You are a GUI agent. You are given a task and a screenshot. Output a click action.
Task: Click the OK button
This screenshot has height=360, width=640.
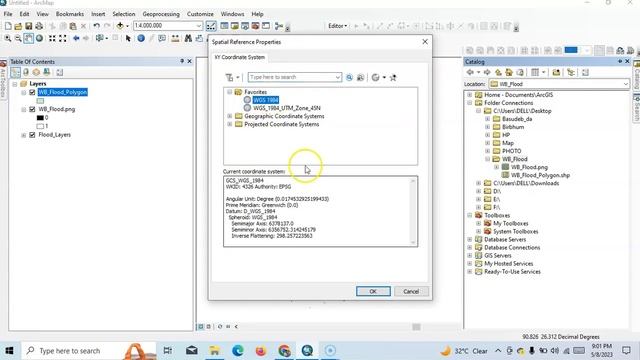click(373, 291)
